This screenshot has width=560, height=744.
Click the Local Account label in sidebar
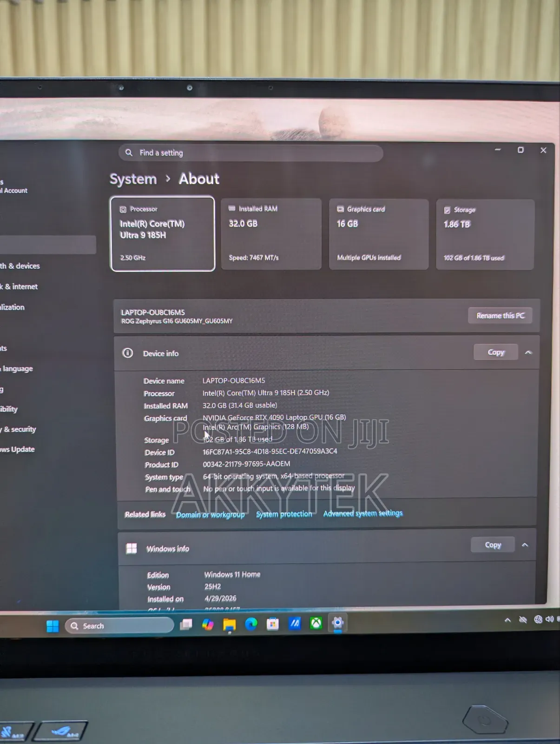coord(14,191)
